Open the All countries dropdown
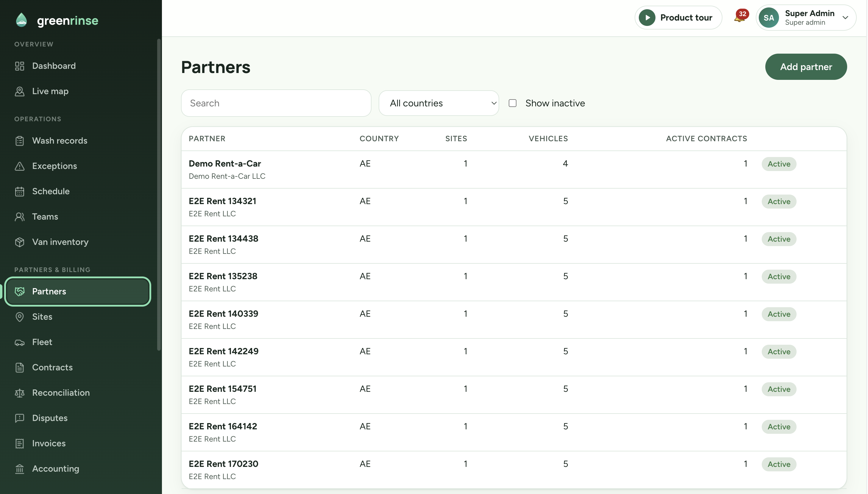The image size is (868, 494). point(438,103)
